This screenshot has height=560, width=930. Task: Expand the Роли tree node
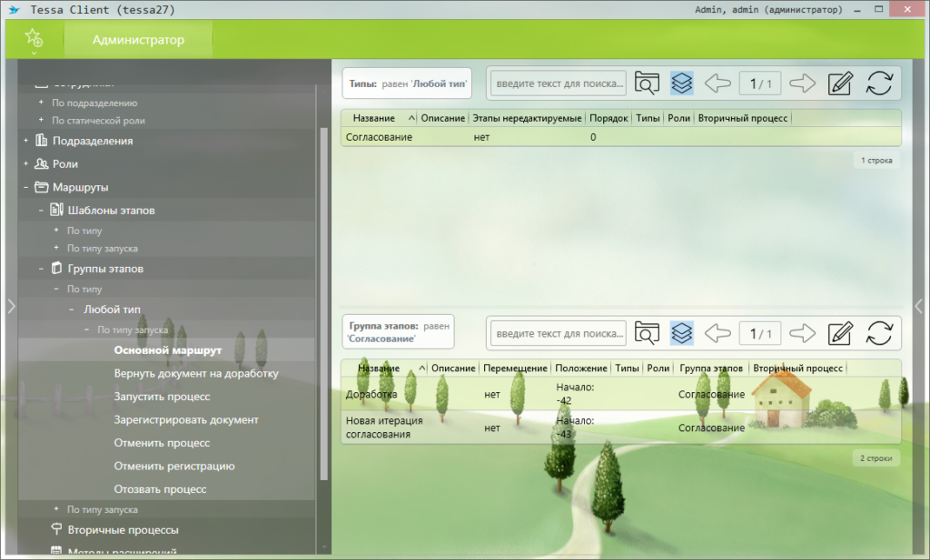pos(26,164)
